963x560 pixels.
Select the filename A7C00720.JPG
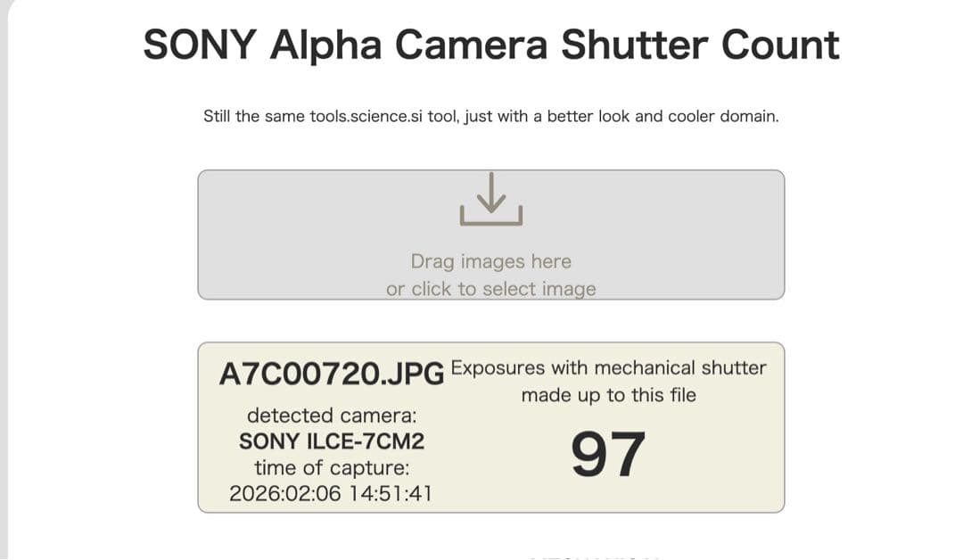(x=331, y=375)
